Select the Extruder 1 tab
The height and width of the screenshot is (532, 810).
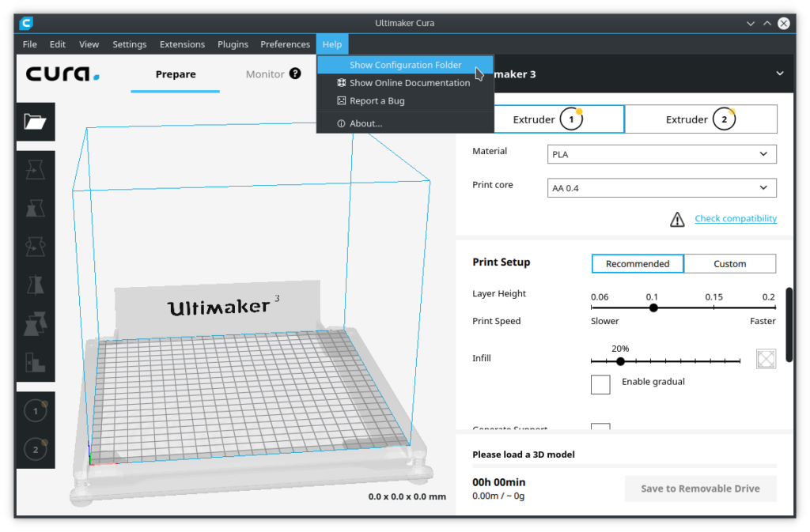(x=559, y=119)
